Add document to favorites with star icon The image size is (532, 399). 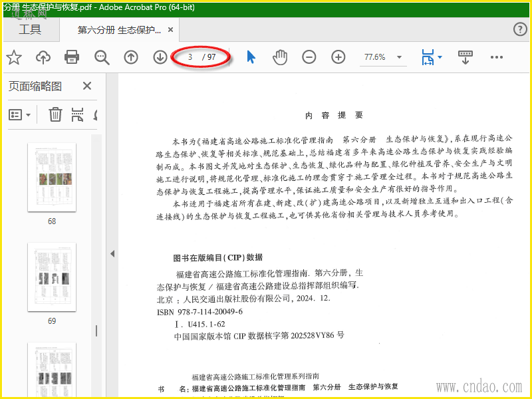(14, 57)
